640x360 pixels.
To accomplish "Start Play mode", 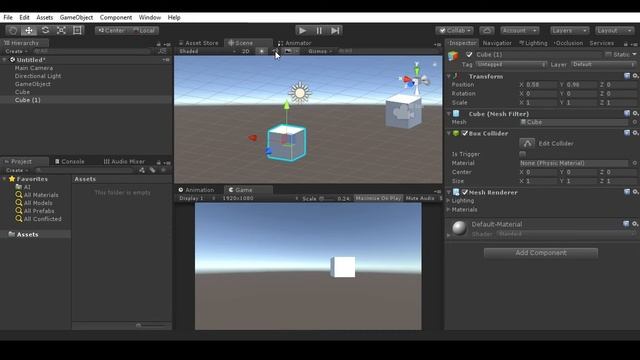I will tap(302, 31).
